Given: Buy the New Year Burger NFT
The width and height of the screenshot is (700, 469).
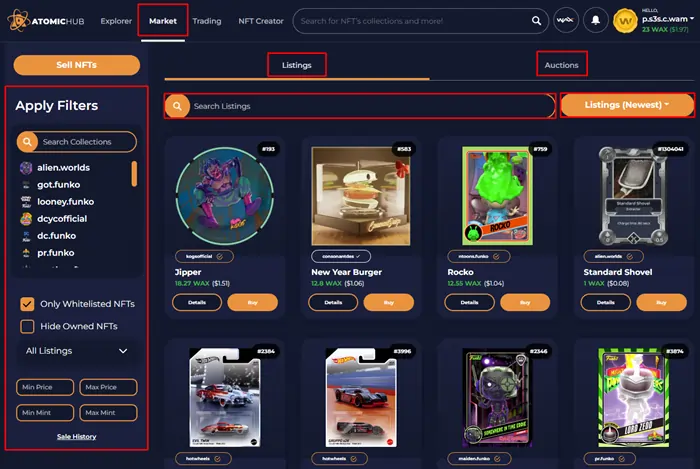Looking at the screenshot, I should [x=389, y=303].
